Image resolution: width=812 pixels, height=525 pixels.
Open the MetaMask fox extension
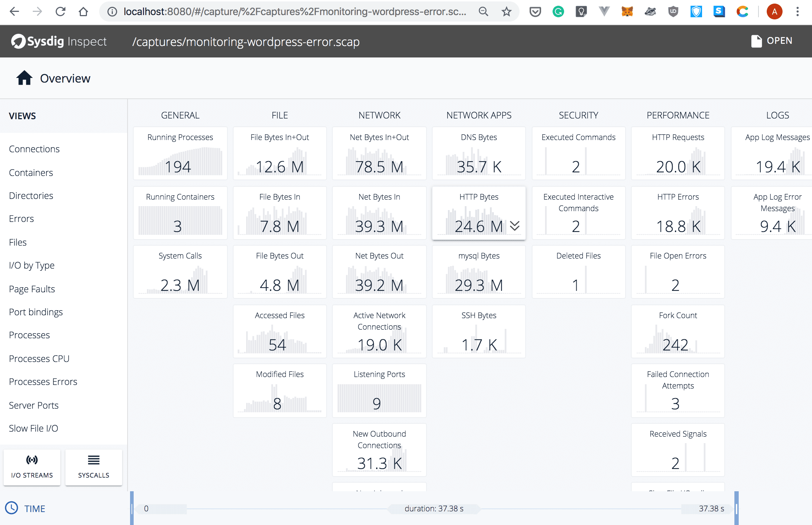pos(627,12)
